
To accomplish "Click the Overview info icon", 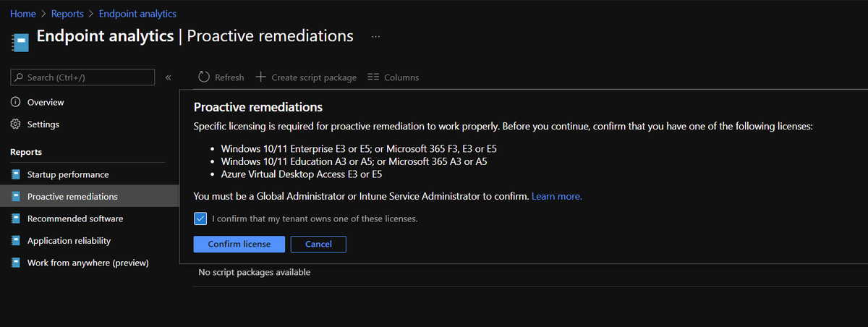I will pyautogui.click(x=15, y=102).
